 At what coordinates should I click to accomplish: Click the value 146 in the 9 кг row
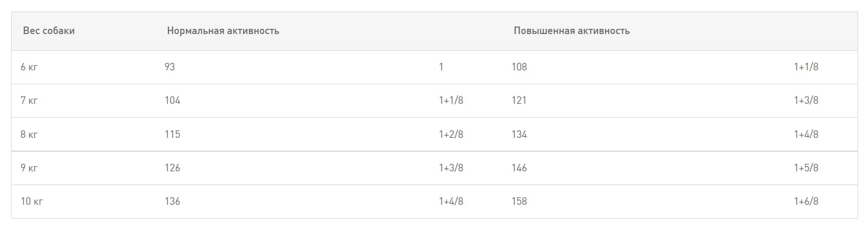pyautogui.click(x=519, y=168)
